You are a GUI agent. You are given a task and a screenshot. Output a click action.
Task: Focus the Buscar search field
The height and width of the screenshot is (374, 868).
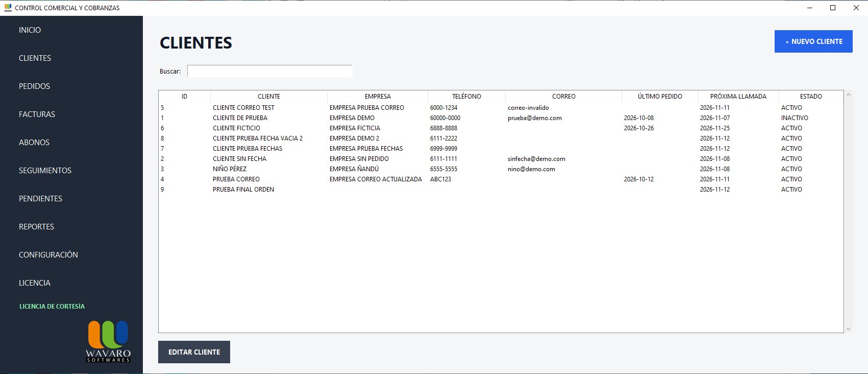(270, 71)
